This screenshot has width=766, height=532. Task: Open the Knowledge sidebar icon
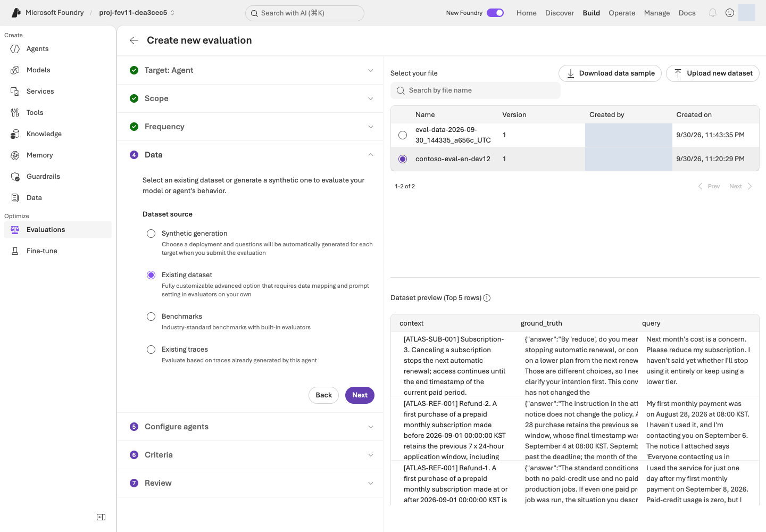(15, 134)
